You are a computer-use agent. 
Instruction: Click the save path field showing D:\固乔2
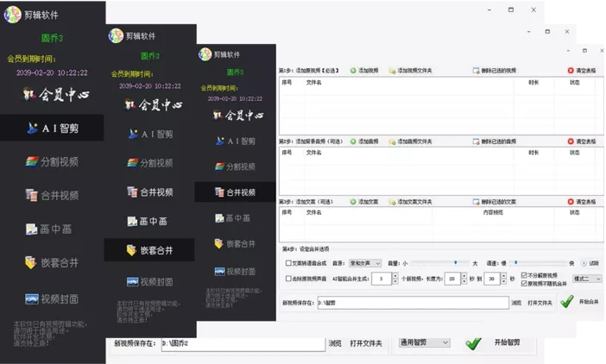pos(243,343)
